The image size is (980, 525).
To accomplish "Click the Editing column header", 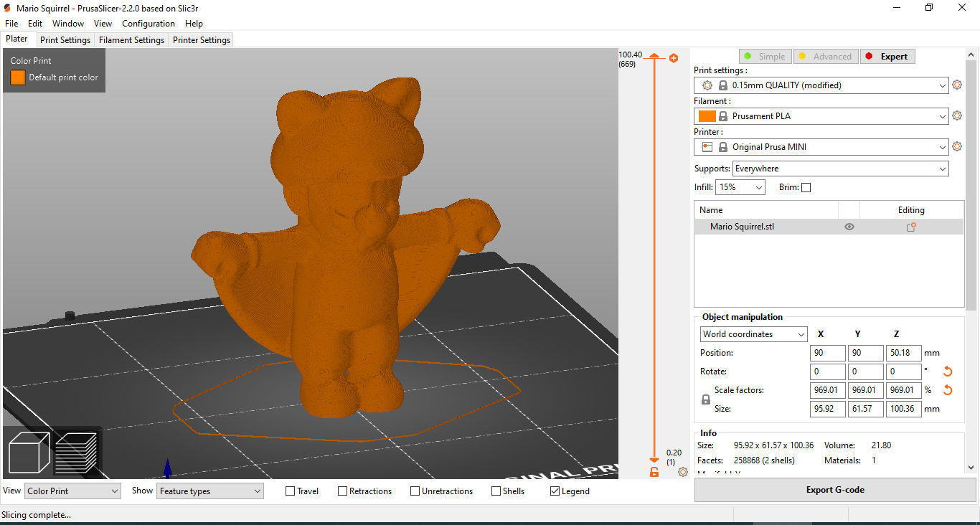I will click(911, 210).
